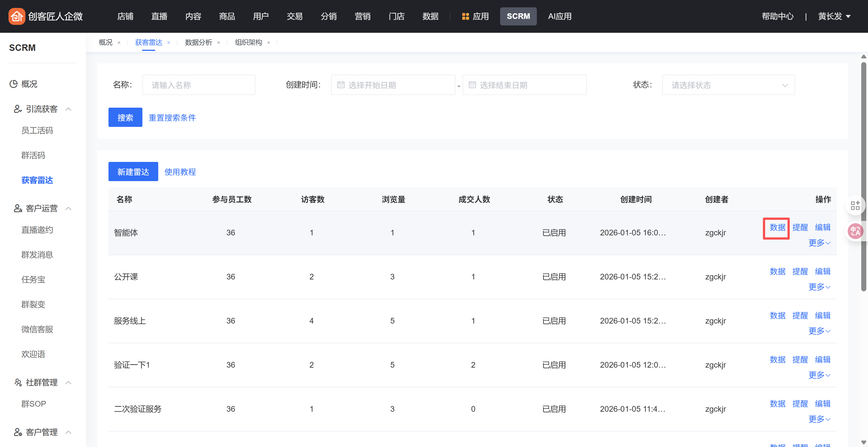The width and height of the screenshot is (868, 447).
Task: Expand 更多 options for 智能体 row
Action: (x=819, y=243)
